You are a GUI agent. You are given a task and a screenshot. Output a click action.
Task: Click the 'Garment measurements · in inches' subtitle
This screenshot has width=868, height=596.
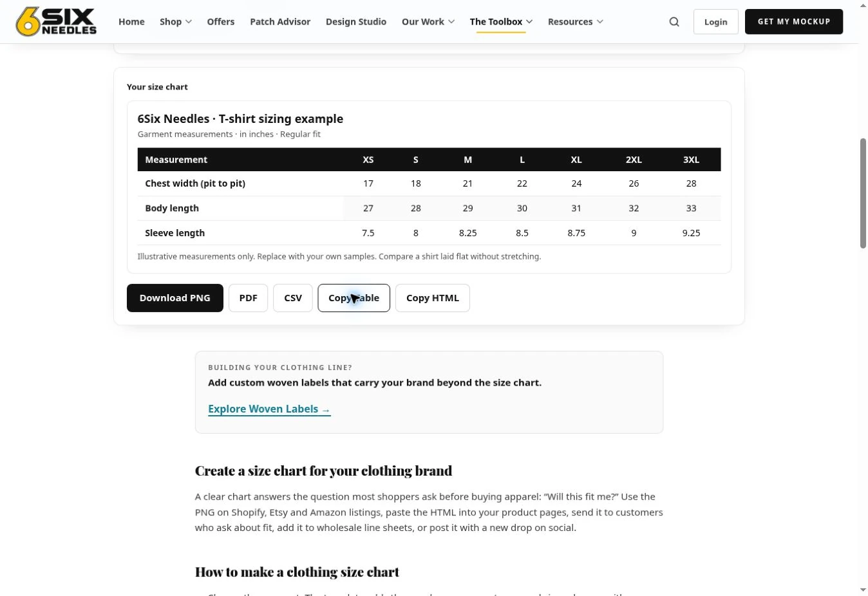coord(229,135)
